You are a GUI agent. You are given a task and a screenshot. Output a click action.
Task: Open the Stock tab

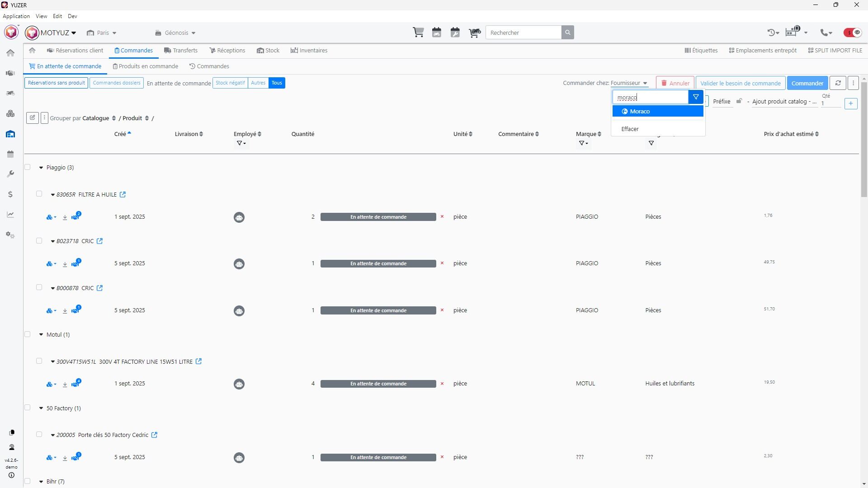click(268, 51)
